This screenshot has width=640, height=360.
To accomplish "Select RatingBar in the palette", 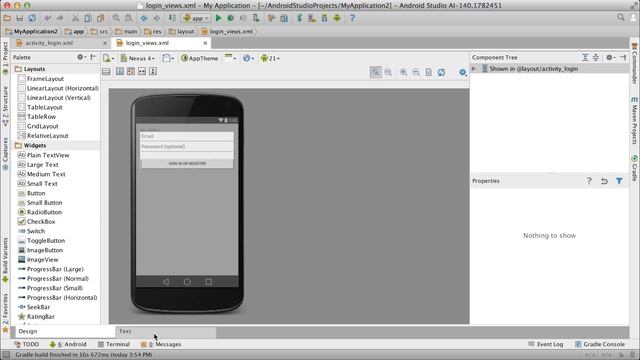I will [x=36, y=316].
